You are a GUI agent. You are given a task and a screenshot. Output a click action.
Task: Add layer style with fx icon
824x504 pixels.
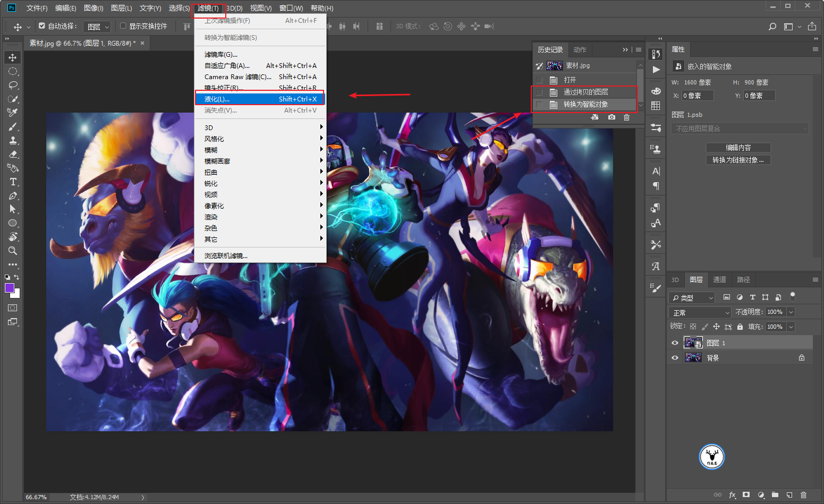732,495
